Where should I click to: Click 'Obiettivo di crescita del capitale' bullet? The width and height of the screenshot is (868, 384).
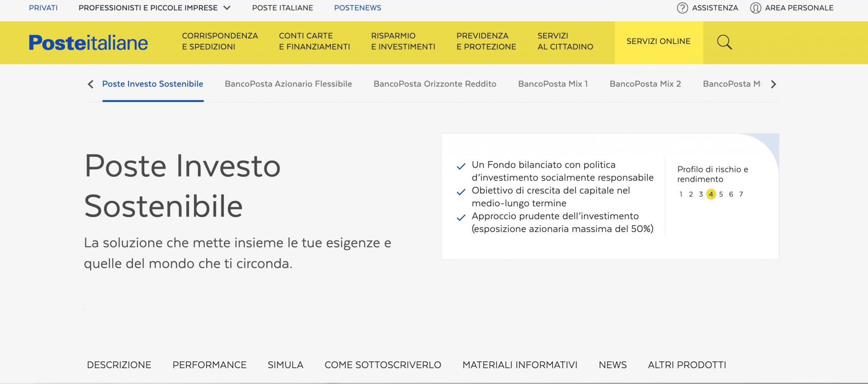tap(551, 197)
